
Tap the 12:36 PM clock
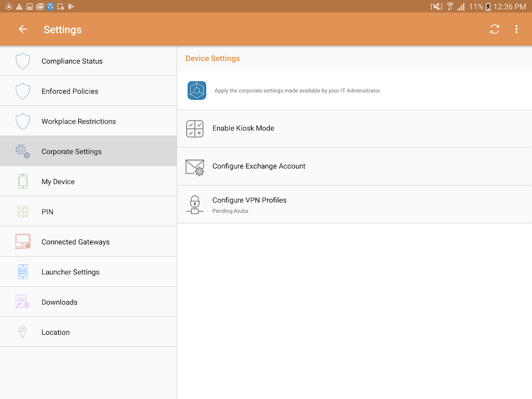510,7
